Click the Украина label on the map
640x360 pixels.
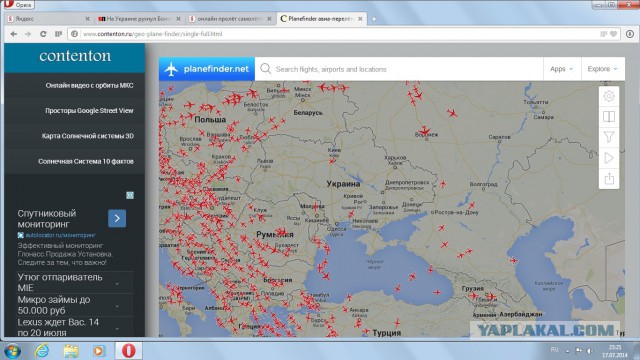coord(343,184)
